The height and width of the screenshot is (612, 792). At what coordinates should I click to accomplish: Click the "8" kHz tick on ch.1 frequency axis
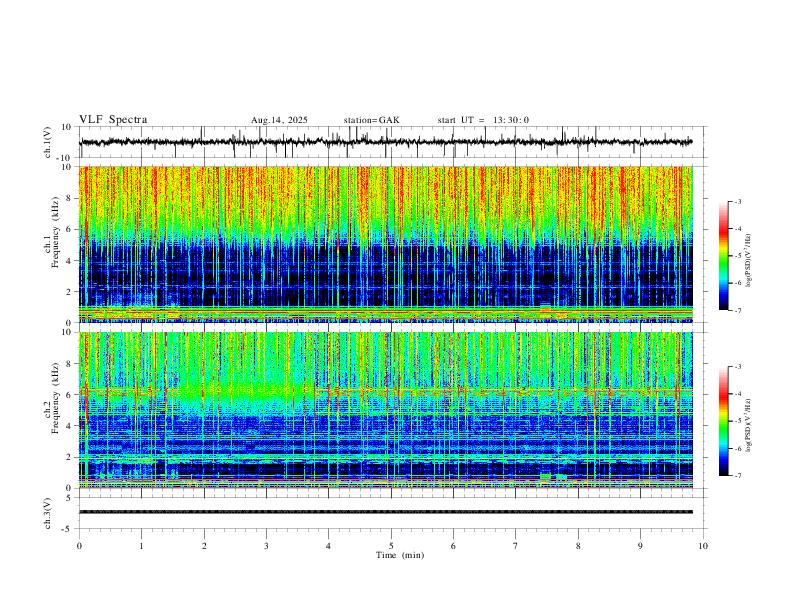[71, 198]
